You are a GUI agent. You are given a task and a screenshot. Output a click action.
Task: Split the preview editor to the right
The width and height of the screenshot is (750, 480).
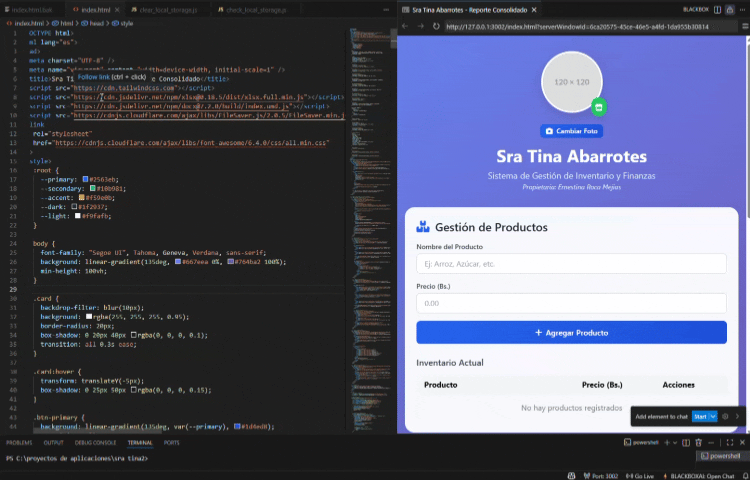click(717, 10)
